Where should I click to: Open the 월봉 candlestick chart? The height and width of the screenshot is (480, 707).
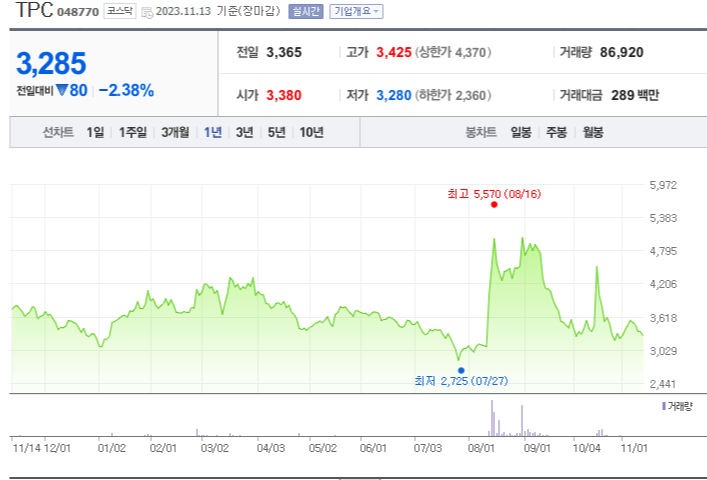[x=592, y=132]
